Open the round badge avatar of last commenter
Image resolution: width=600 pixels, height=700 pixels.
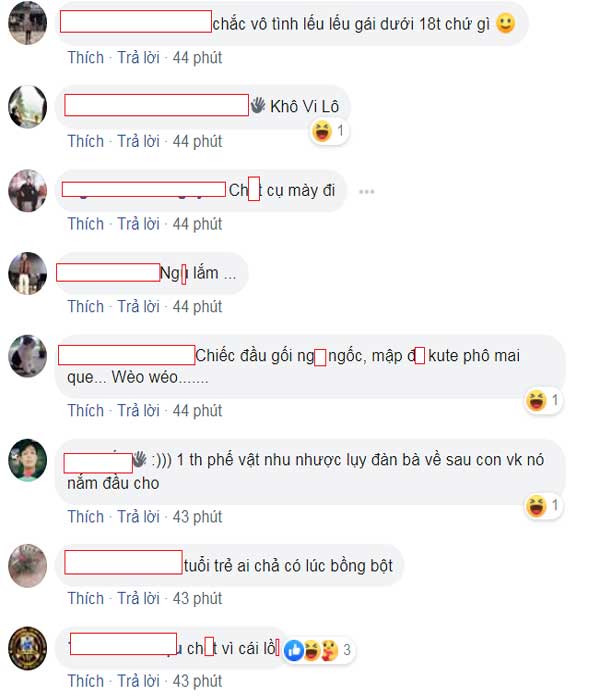click(28, 649)
